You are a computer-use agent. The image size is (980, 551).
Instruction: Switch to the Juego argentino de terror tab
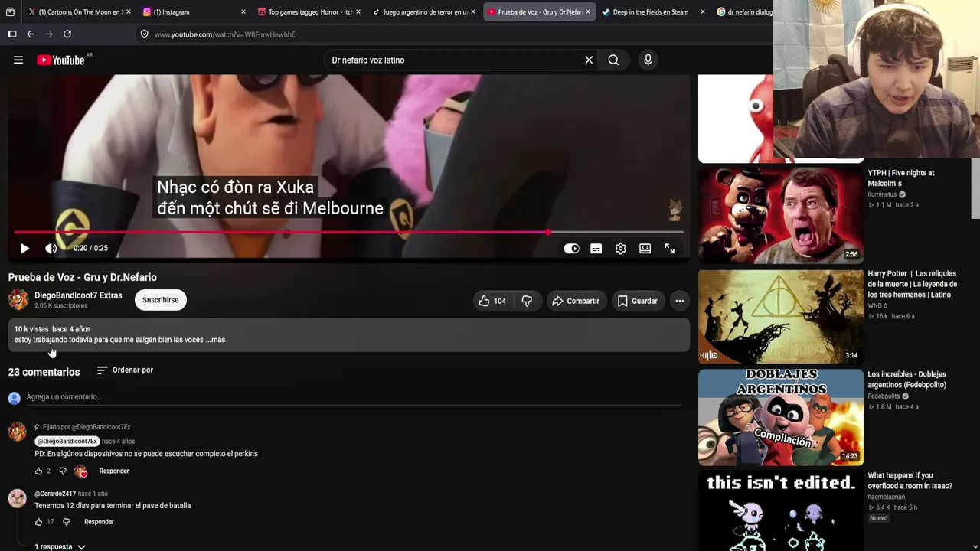coord(424,12)
